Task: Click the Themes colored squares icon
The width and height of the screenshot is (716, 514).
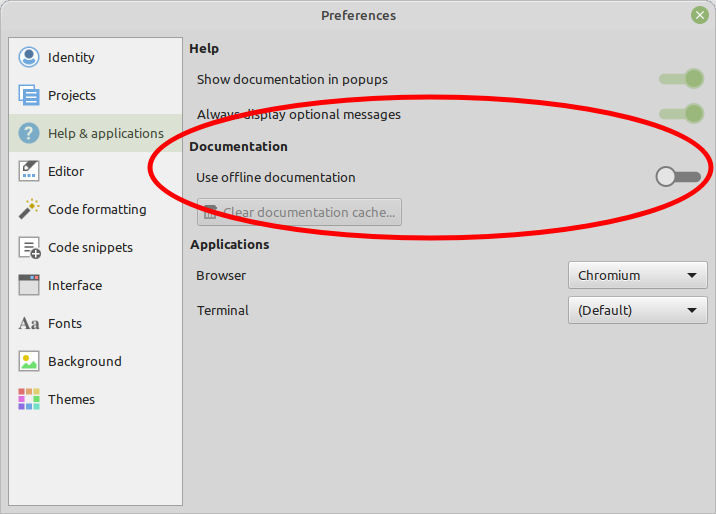Action: coord(29,399)
